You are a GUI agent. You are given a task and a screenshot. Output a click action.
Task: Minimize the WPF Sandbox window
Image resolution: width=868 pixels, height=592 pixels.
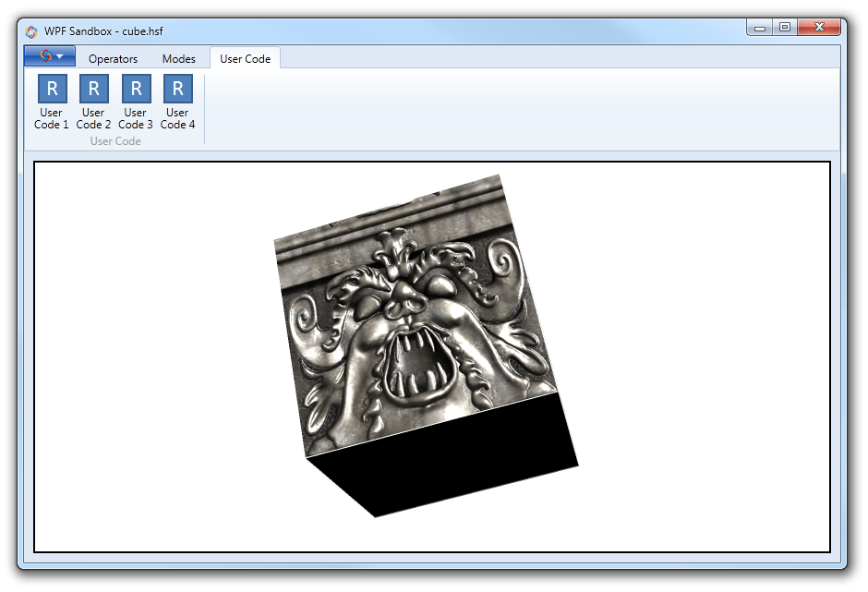click(x=760, y=29)
